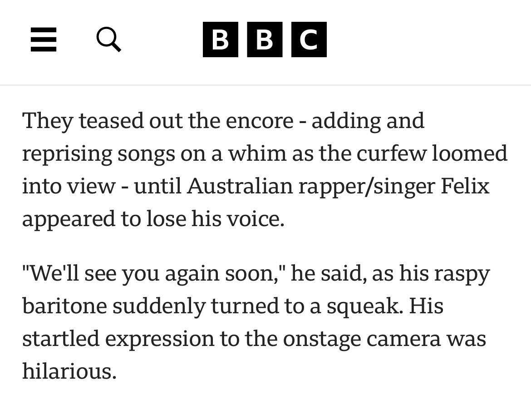
Task: Go to the BBC homepage via the logo
Action: (265, 40)
